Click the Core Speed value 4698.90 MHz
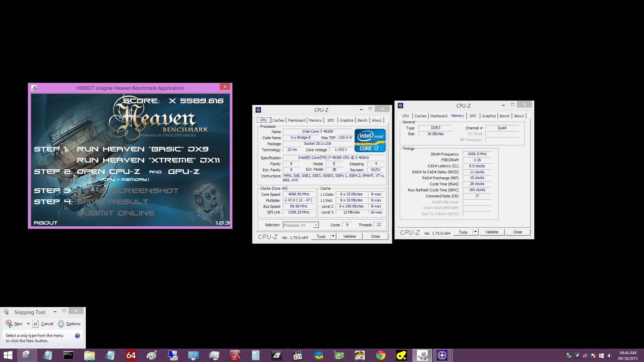 coord(299,194)
